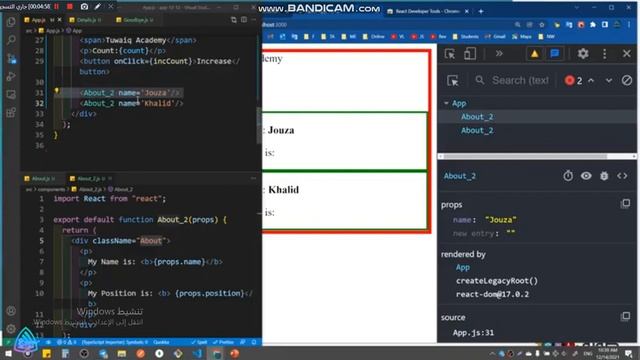Open Source Control in VS Code activity bar
640x360 pixels.
pos(11,58)
